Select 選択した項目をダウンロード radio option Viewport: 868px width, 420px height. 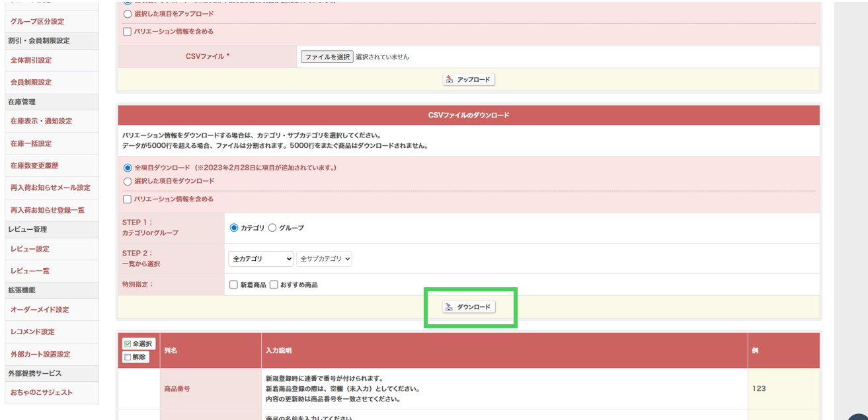click(128, 181)
